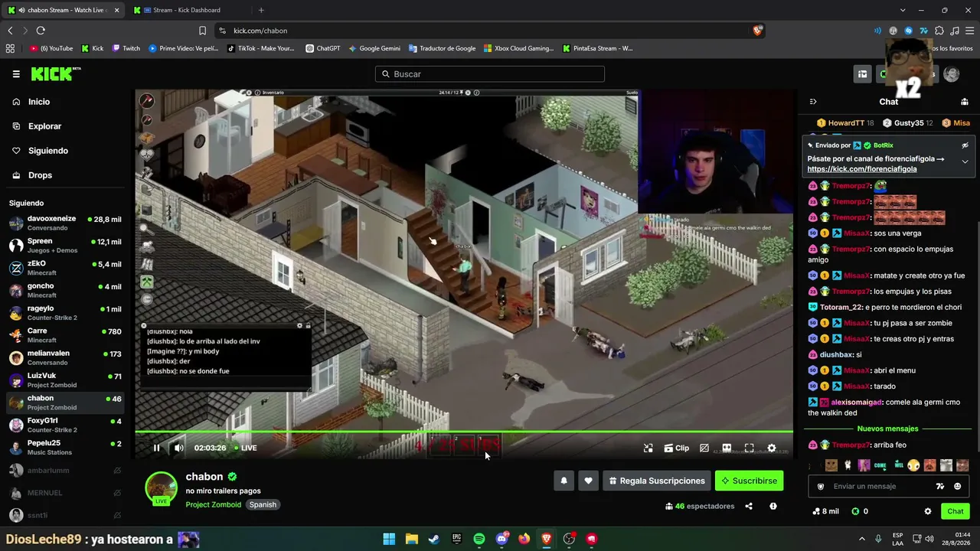Open zEkO channel from following list

(x=66, y=268)
